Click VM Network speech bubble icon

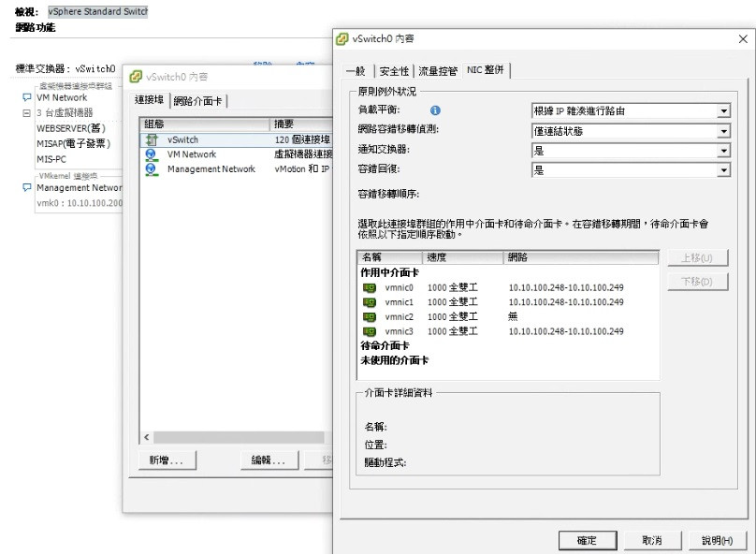(27, 97)
